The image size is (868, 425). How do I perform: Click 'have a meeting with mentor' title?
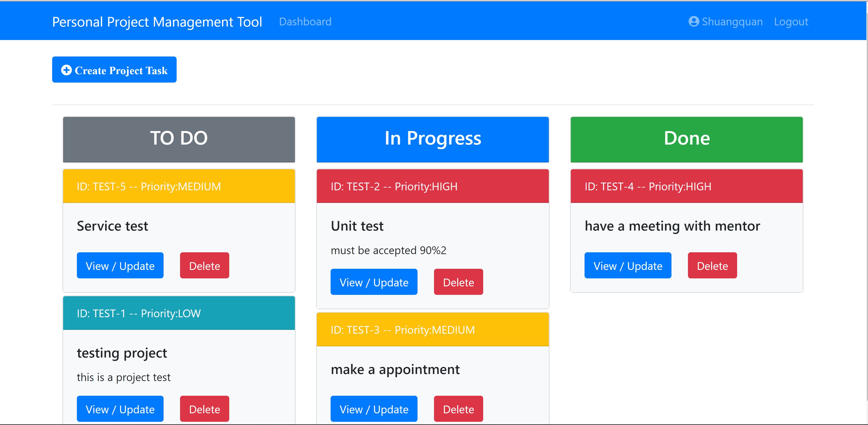(x=673, y=226)
